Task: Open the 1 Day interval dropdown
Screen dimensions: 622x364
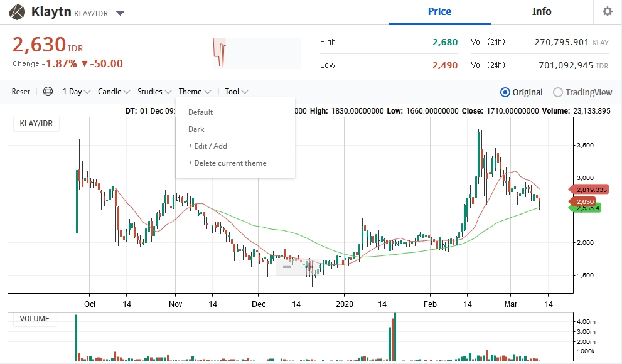Action: coord(77,92)
